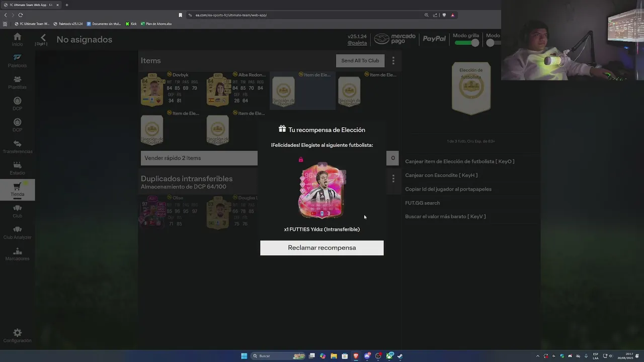Open File Explorer from the taskbar
Image resolution: width=644 pixels, height=362 pixels.
click(334, 356)
